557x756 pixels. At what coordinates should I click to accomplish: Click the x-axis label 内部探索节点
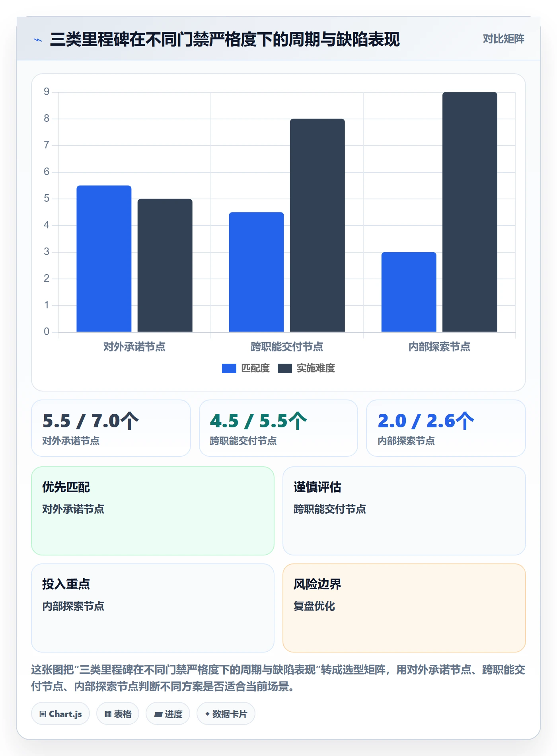(x=439, y=347)
